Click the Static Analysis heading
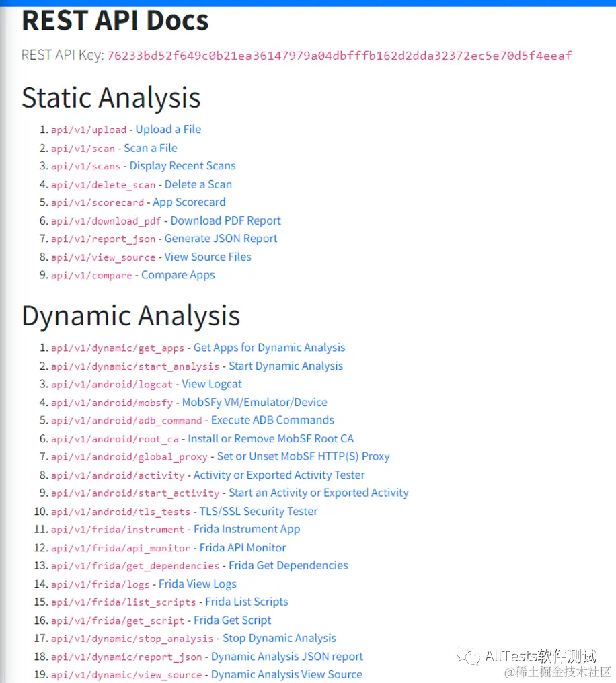This screenshot has width=616, height=683. point(111,97)
